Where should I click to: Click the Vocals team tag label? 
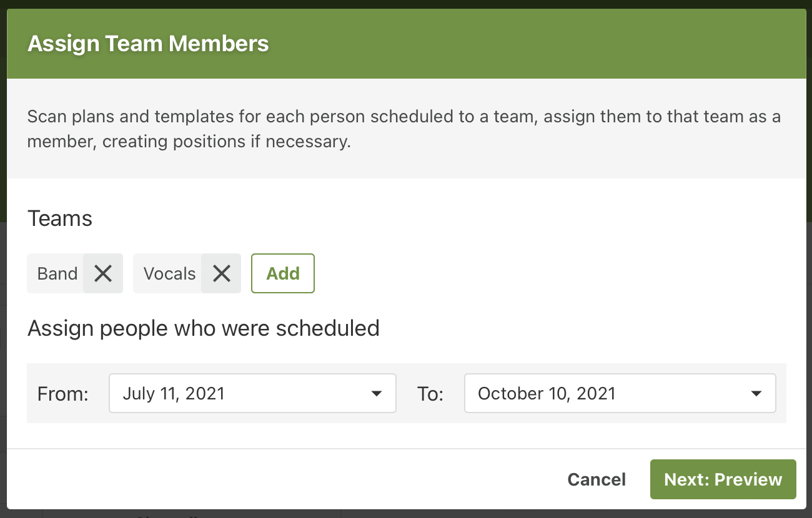point(169,273)
